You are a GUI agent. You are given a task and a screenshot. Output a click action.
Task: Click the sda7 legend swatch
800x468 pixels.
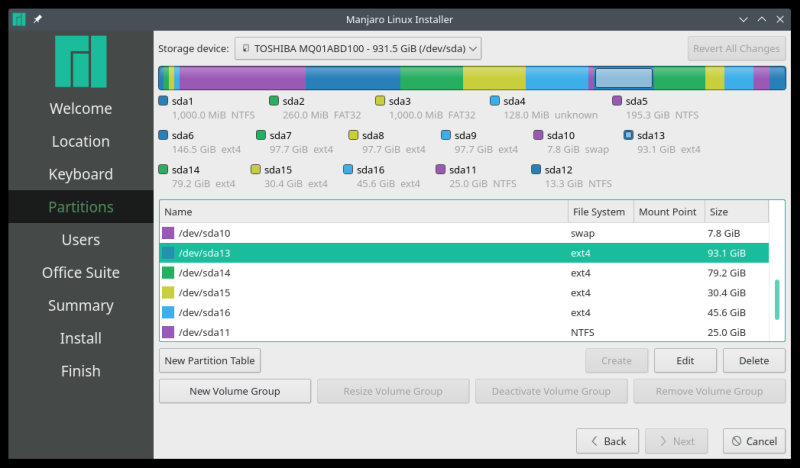coord(261,135)
